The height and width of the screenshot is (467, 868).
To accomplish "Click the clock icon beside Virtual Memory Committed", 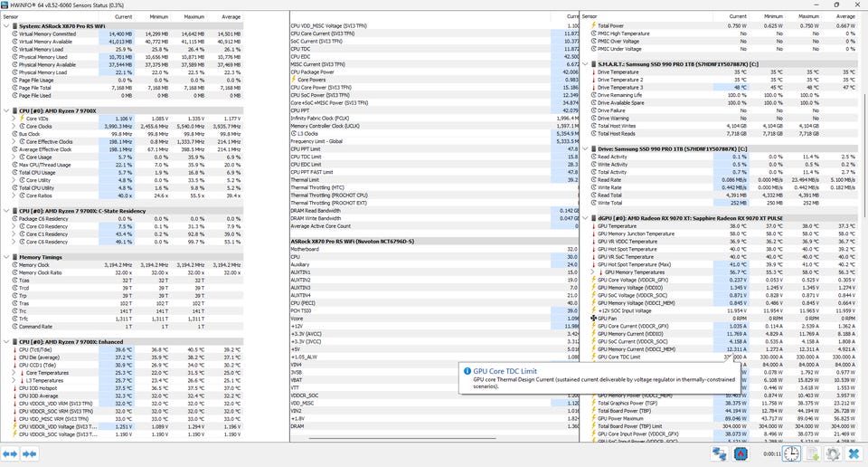I will tap(15, 33).
